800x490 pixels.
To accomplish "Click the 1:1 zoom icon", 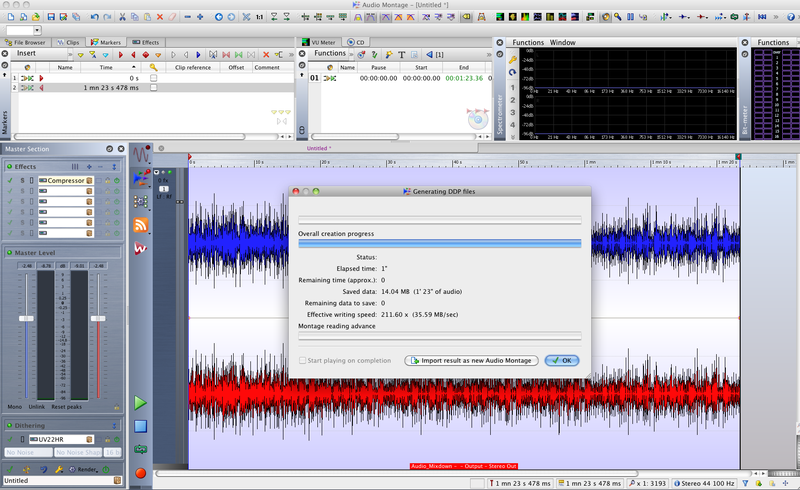I will click(259, 17).
